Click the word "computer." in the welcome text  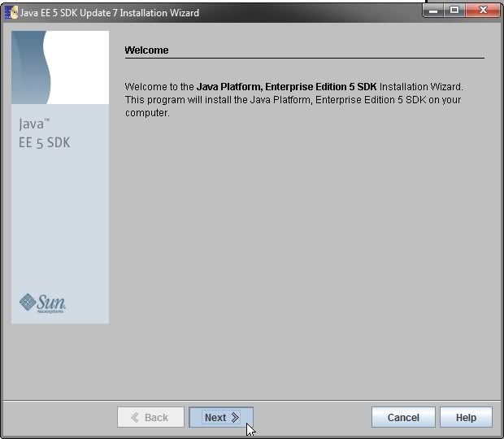tap(146, 113)
